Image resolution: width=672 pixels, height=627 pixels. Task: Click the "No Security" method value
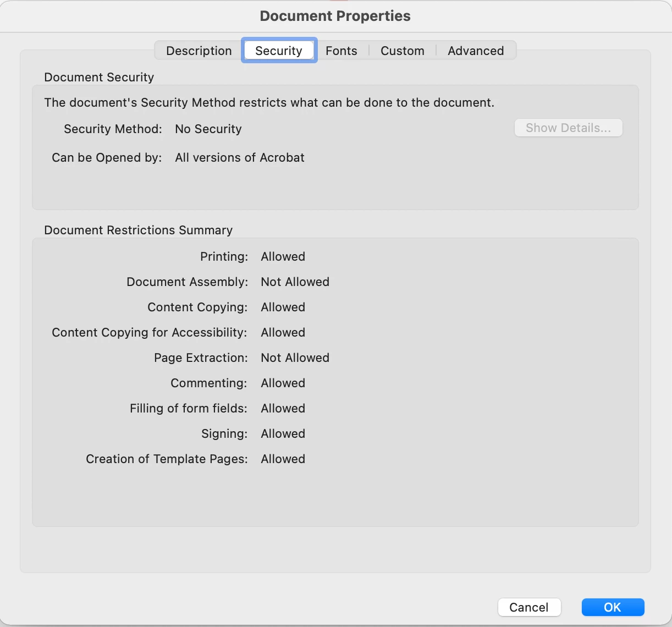(x=208, y=129)
